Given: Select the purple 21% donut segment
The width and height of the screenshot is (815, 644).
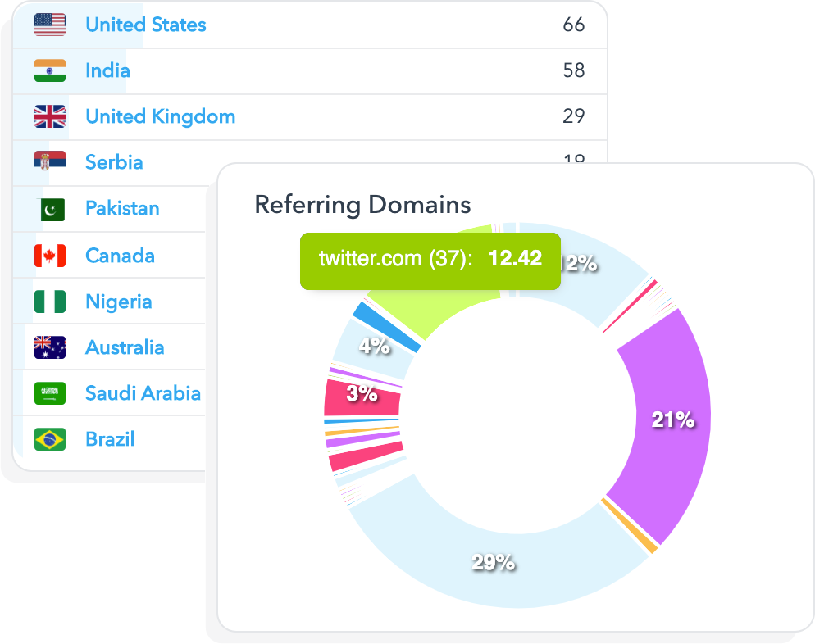Looking at the screenshot, I should 668,418.
